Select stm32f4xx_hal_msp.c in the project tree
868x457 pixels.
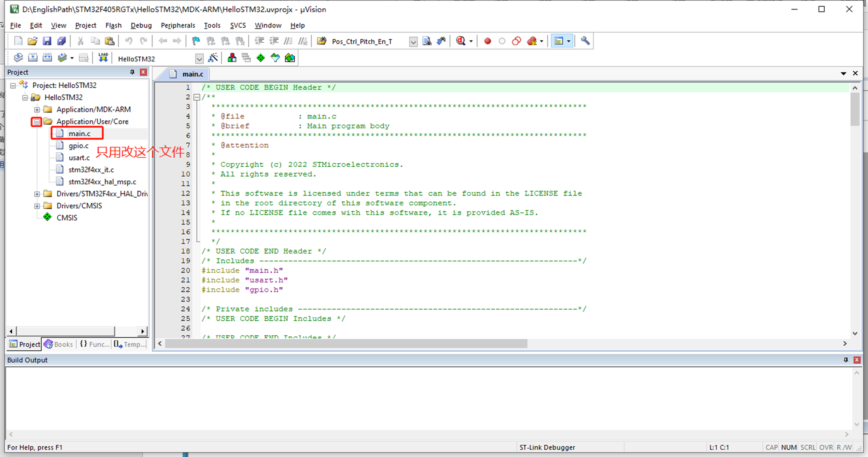[102, 182]
